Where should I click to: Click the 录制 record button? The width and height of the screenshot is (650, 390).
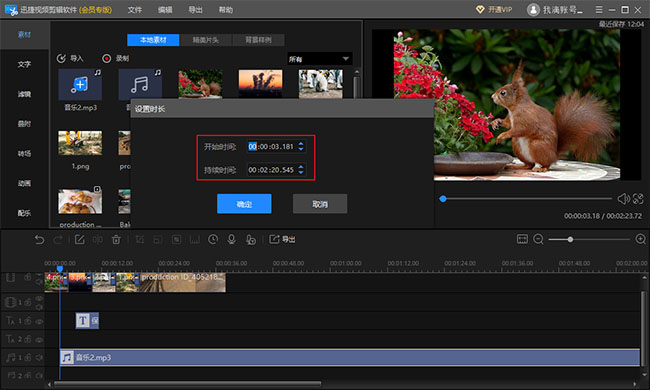116,58
